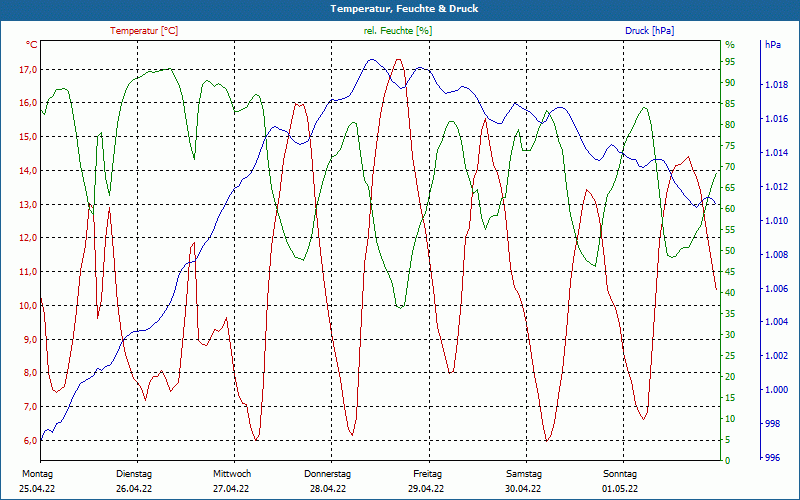This screenshot has width=800, height=500.
Task: Click the '70' humidity axis value
Action: click(730, 167)
